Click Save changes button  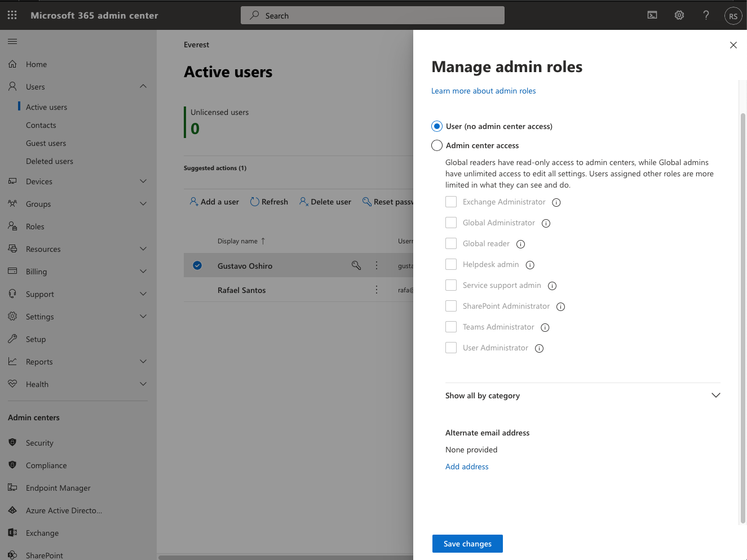[x=467, y=544]
